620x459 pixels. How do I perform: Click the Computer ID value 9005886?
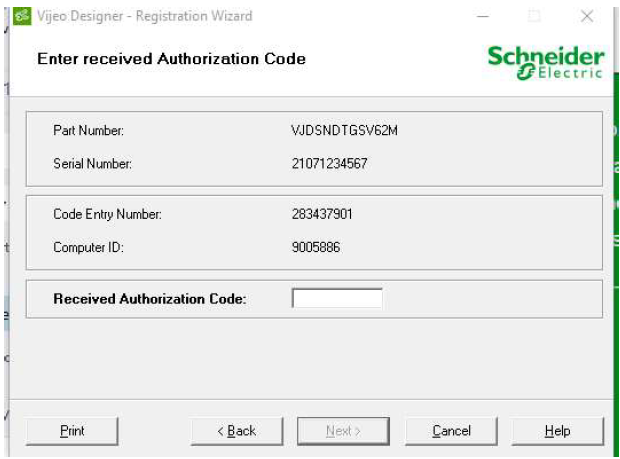point(316,247)
